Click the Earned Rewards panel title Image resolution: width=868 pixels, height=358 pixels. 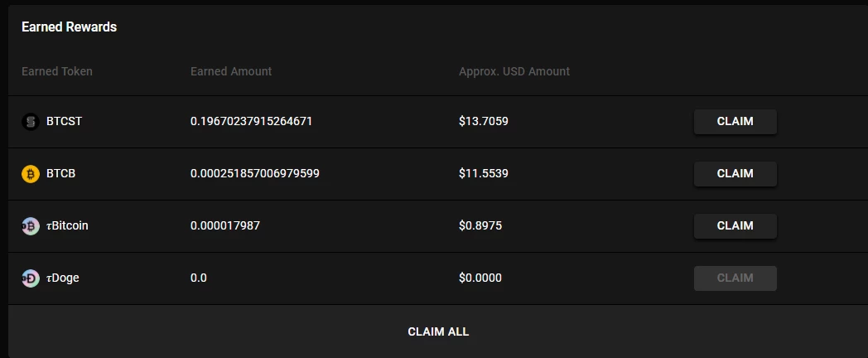tap(70, 27)
